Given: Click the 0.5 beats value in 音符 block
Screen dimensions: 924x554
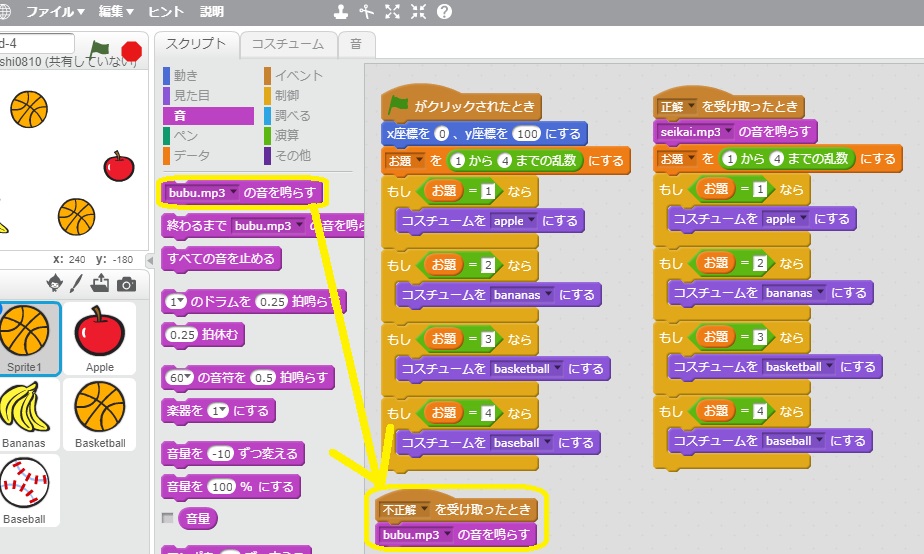Looking at the screenshot, I should [x=264, y=378].
